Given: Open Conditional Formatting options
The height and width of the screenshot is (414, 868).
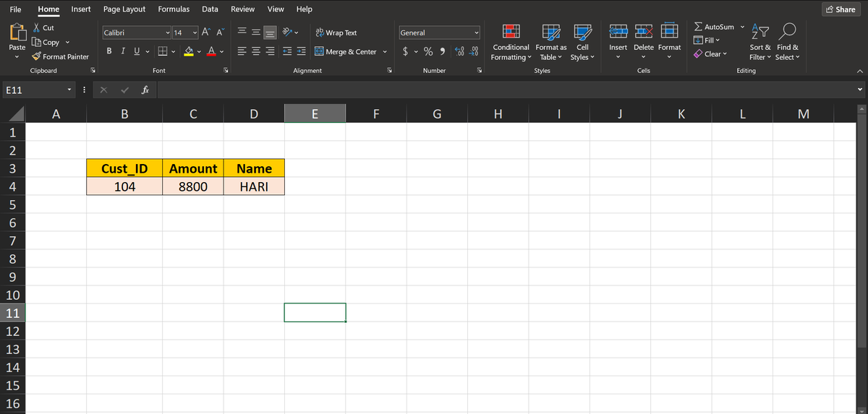Looking at the screenshot, I should pos(511,42).
